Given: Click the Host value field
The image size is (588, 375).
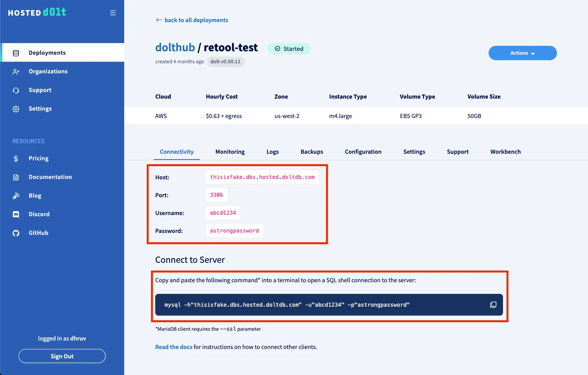Looking at the screenshot, I should (262, 177).
